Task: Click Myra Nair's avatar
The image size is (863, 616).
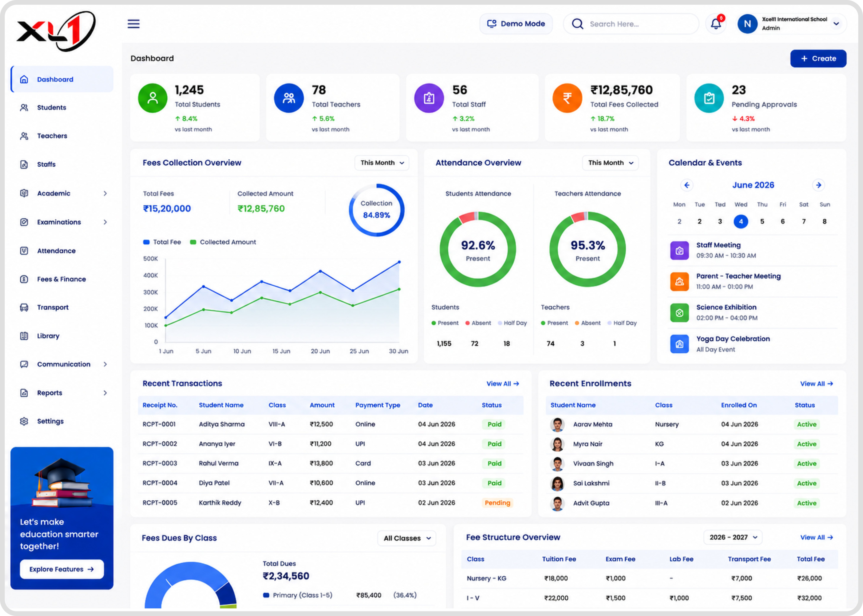Action: pyautogui.click(x=557, y=444)
